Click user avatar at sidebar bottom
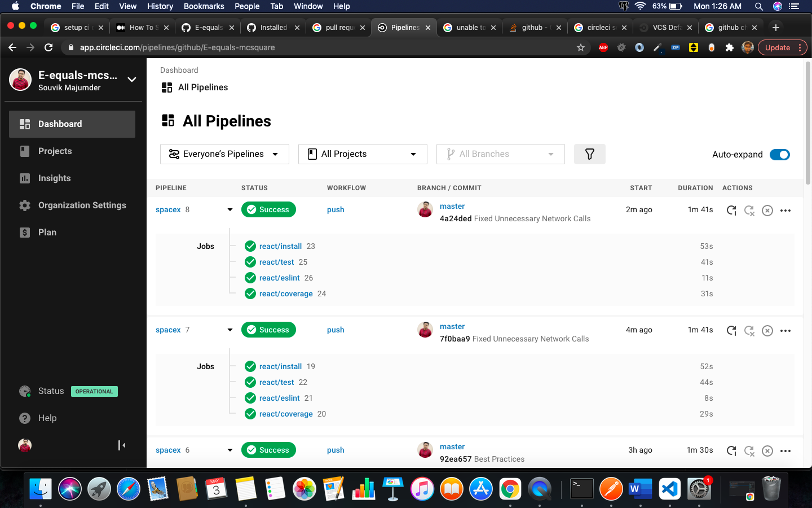 25,445
